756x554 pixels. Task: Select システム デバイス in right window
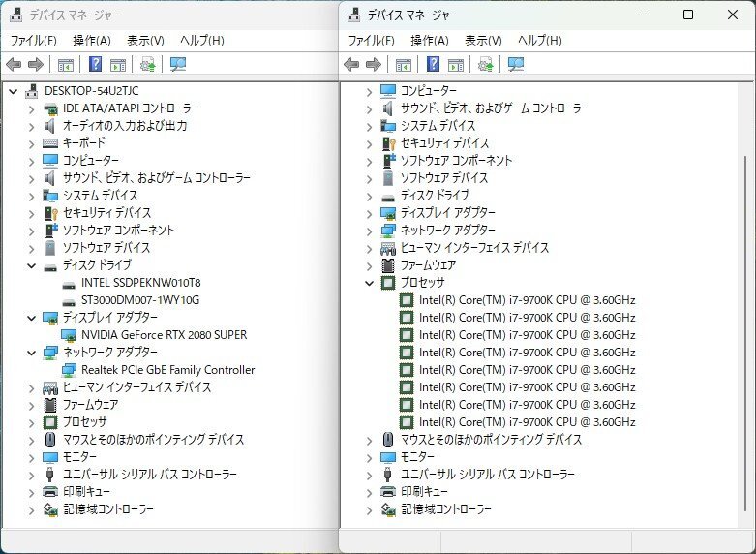click(x=438, y=126)
